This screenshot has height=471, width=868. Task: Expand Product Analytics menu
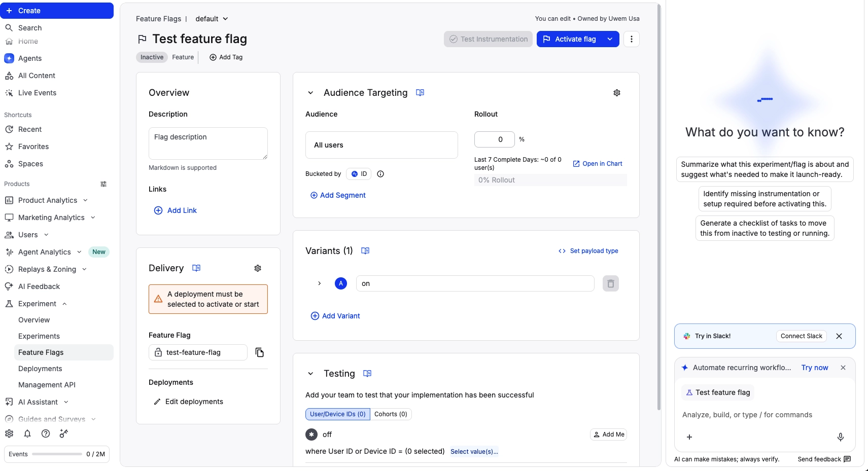85,200
